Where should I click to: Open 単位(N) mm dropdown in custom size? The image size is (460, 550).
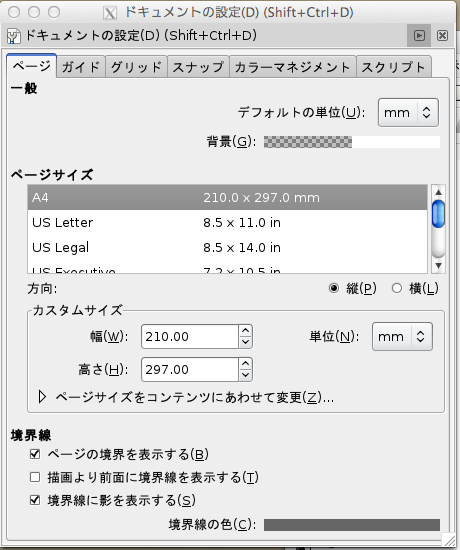point(402,337)
